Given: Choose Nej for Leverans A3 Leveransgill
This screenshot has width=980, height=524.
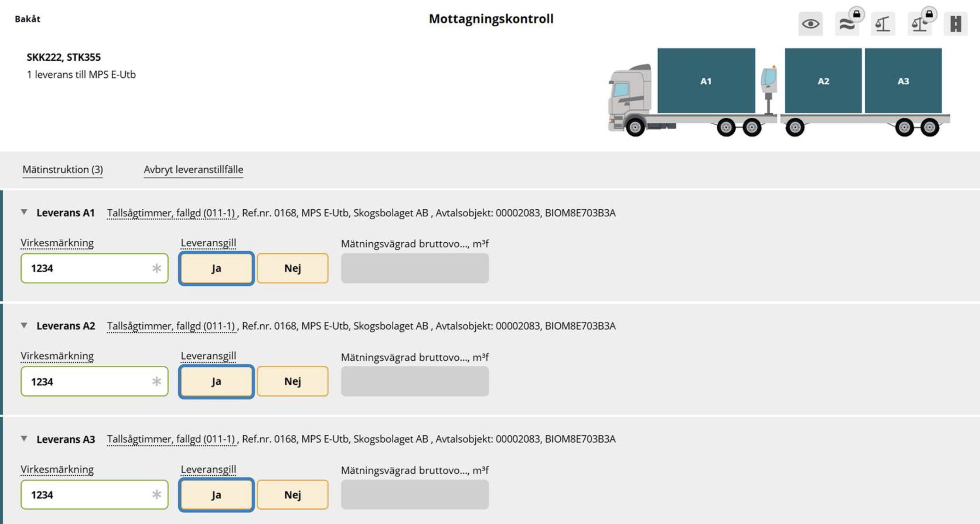Looking at the screenshot, I should pyautogui.click(x=292, y=495).
